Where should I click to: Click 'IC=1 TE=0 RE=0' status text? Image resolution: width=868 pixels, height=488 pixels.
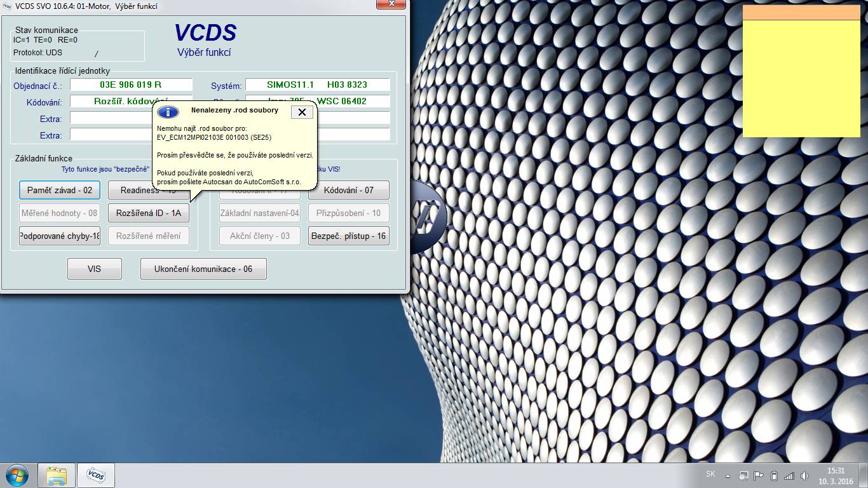click(x=45, y=40)
